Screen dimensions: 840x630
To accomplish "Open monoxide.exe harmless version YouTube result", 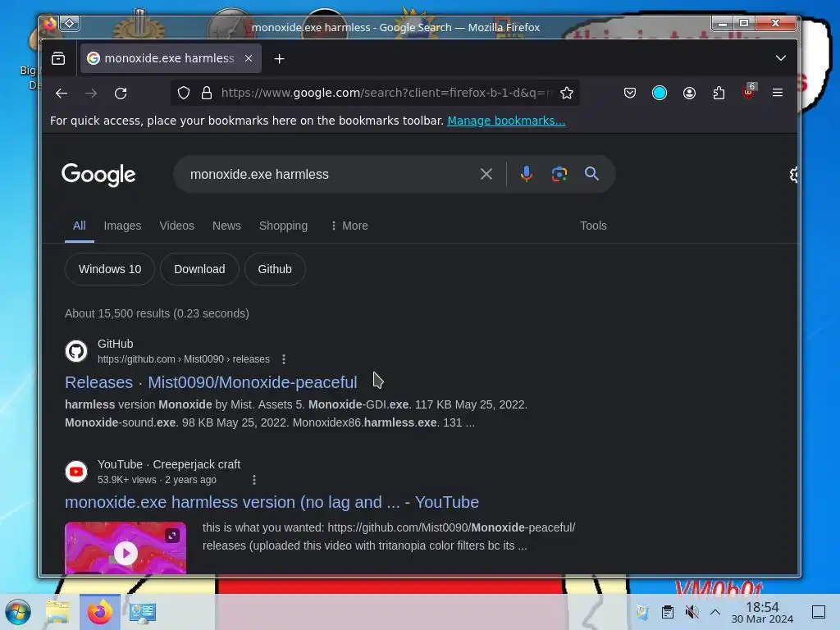I will (x=272, y=503).
